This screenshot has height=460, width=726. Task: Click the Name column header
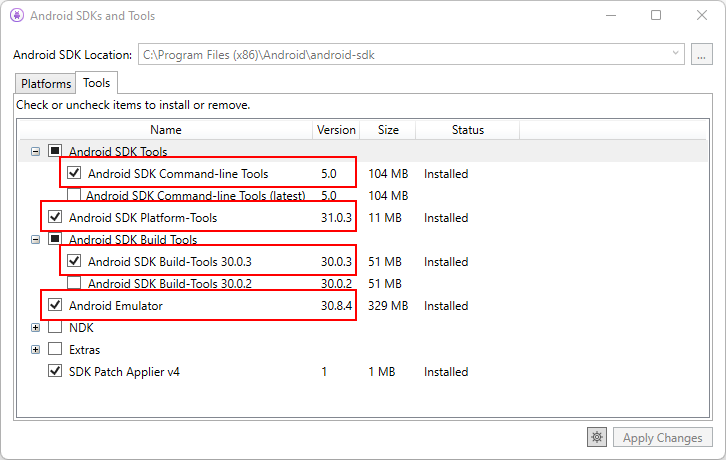click(166, 130)
